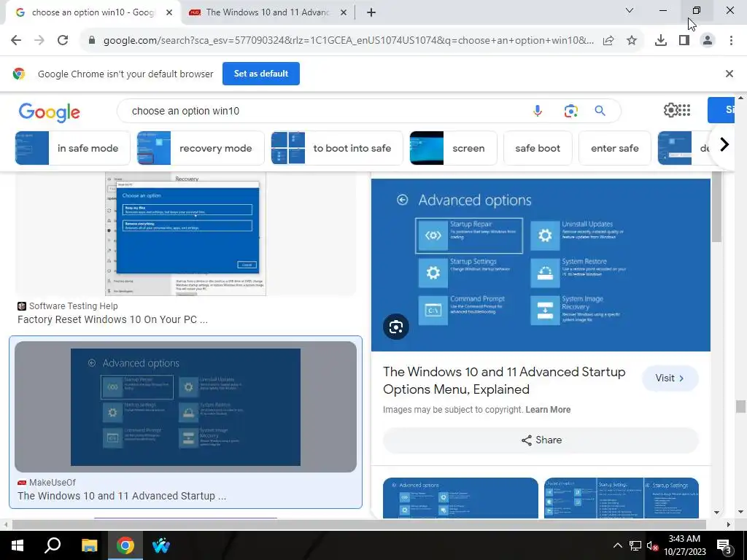Close the 'choose an option win10' tab
This screenshot has height=560, width=747.
(169, 13)
